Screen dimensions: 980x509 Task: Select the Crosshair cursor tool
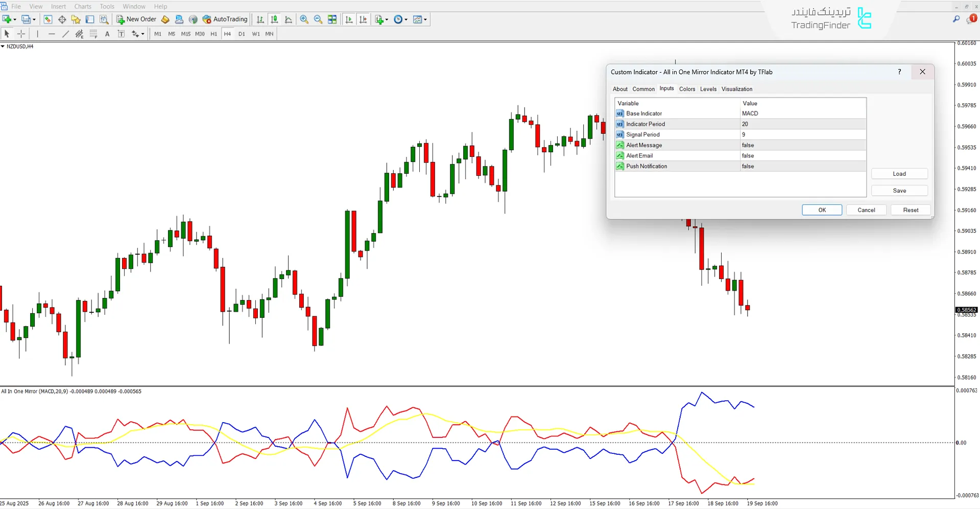coord(21,34)
